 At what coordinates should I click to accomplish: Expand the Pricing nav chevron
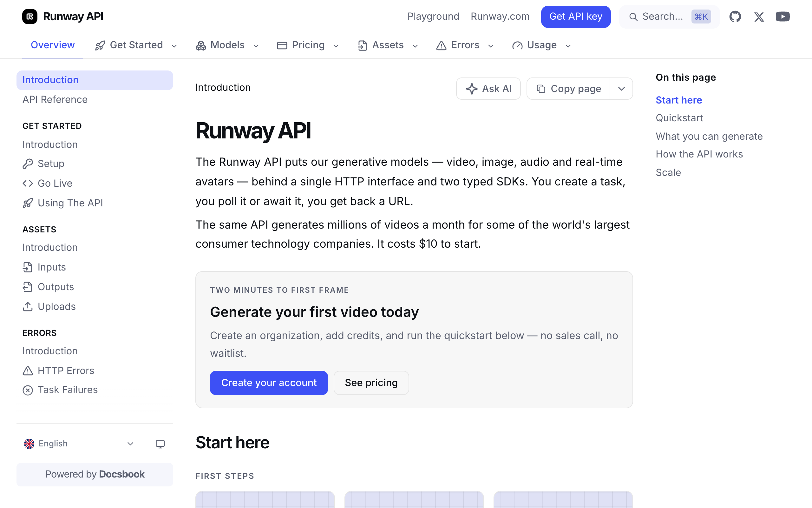pos(336,46)
